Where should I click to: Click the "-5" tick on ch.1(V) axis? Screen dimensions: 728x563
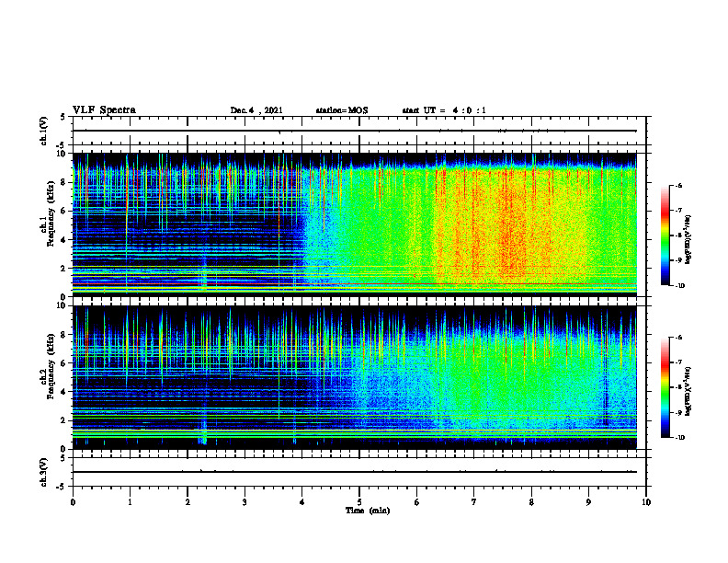[63, 145]
